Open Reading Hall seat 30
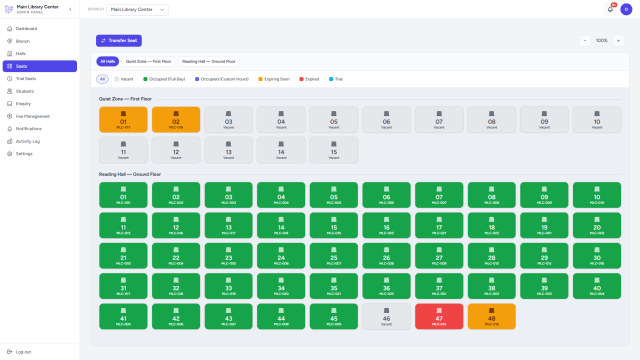Screen dimensions: 640x360 [x=597, y=256]
